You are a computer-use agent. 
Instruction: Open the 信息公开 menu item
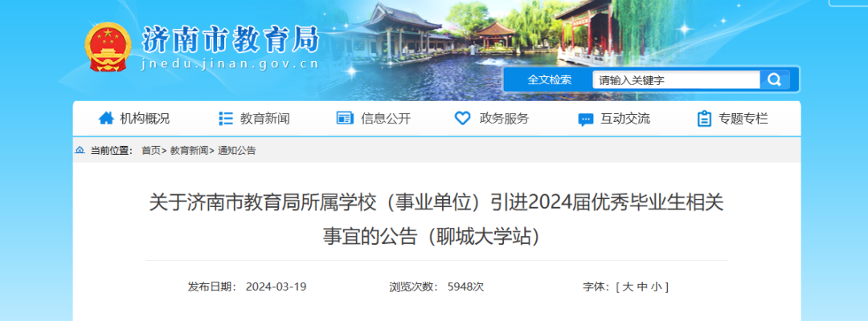385,118
